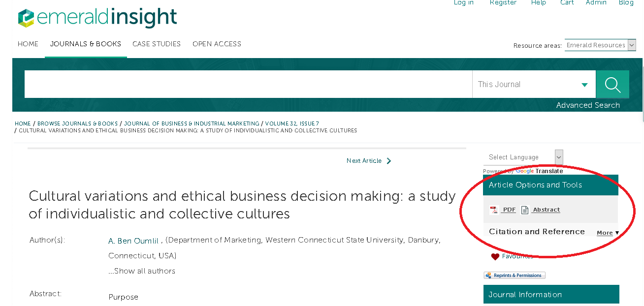This screenshot has width=644, height=306.
Task: Click the magnifying glass search button
Action: pos(612,85)
